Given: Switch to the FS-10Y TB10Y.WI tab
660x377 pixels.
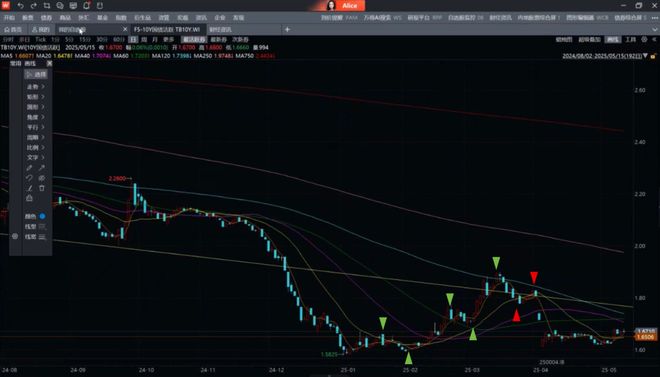Looking at the screenshot, I should click(x=167, y=29).
